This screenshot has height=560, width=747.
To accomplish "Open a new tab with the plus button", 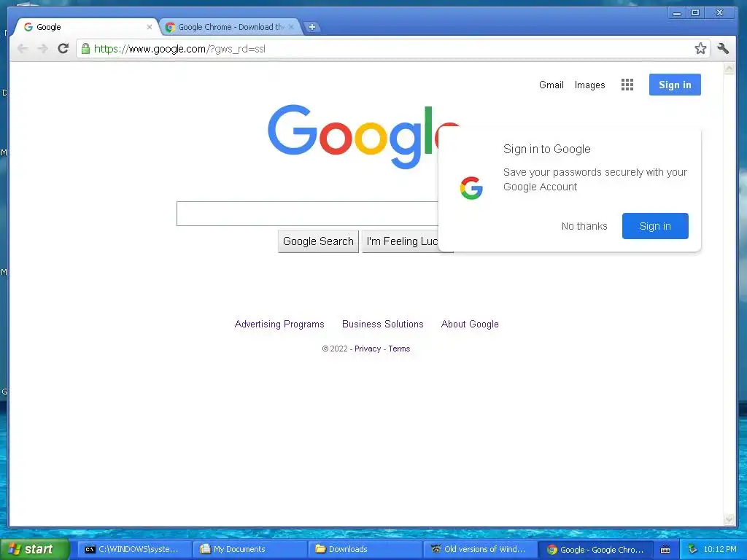I will 312,27.
